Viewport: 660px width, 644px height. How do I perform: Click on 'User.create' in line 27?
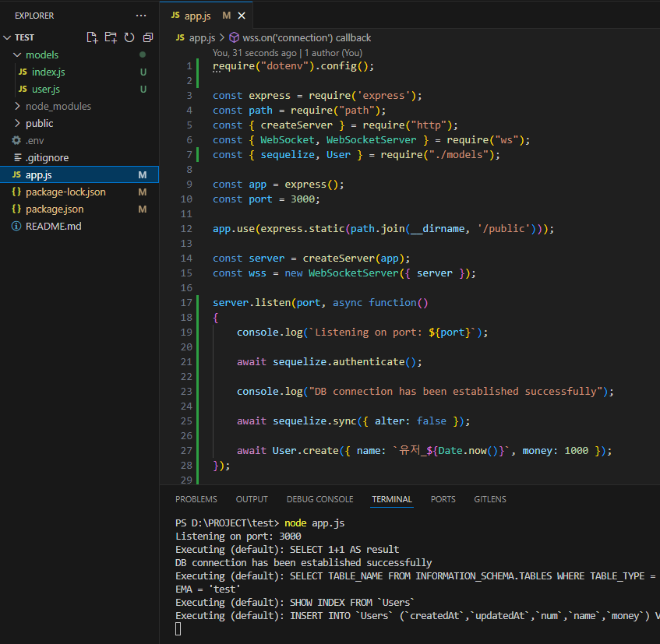tap(305, 451)
